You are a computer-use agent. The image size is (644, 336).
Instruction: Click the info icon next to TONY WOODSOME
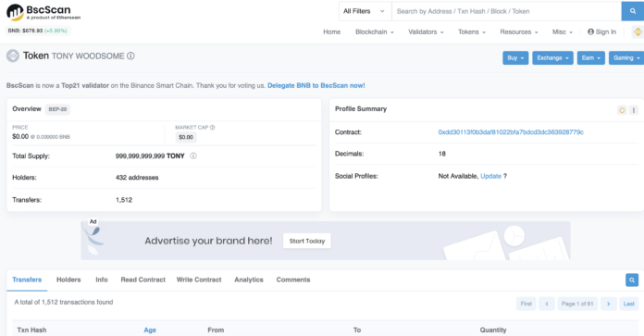coord(130,56)
